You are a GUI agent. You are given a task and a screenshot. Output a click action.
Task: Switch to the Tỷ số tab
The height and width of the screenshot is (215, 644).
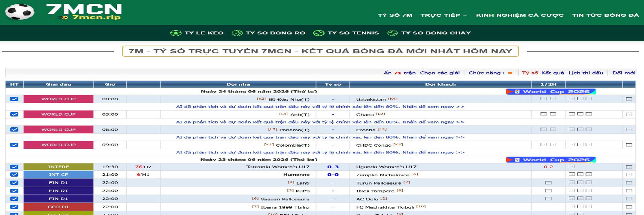click(530, 73)
